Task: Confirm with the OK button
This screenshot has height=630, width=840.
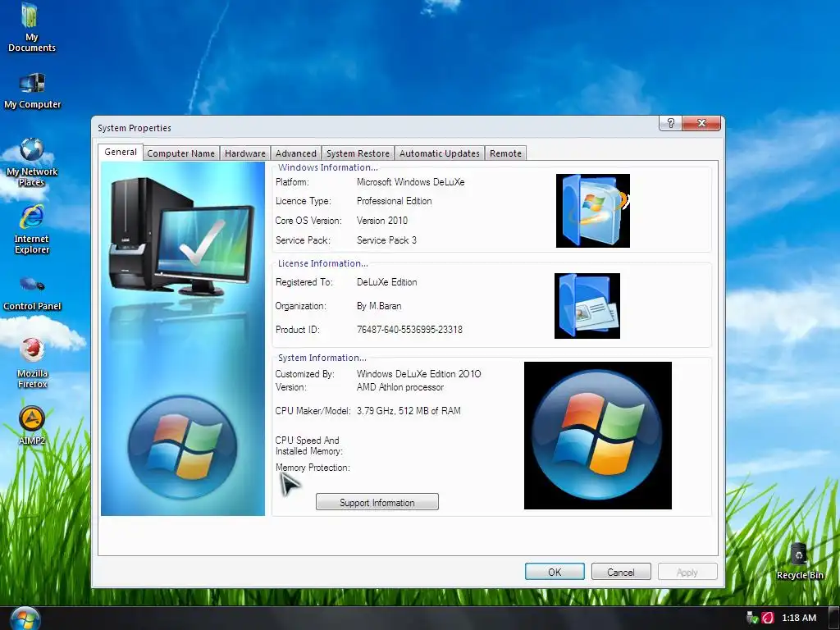Action: [555, 572]
